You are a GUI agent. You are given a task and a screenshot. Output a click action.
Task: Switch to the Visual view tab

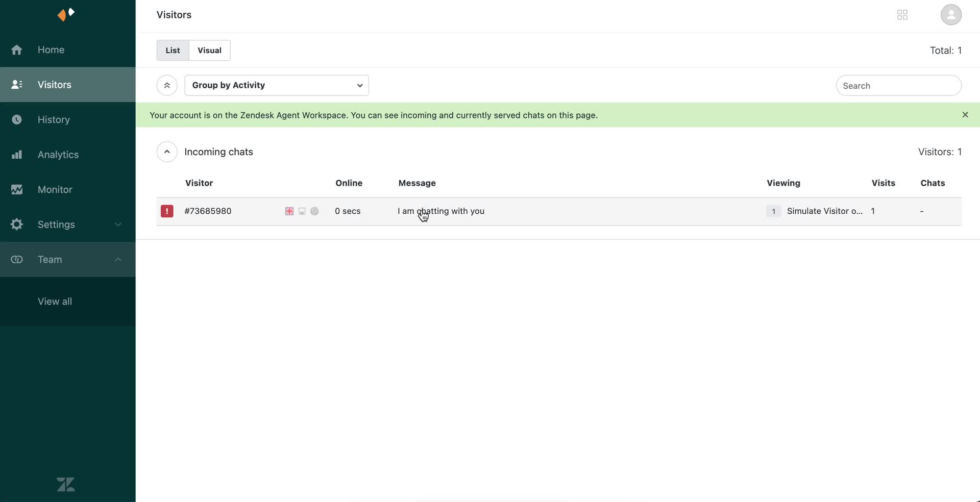coord(210,51)
